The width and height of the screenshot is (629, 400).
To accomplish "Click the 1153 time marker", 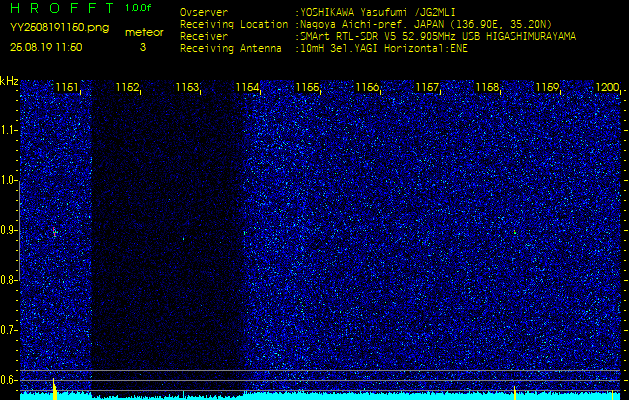I will pyautogui.click(x=188, y=87).
